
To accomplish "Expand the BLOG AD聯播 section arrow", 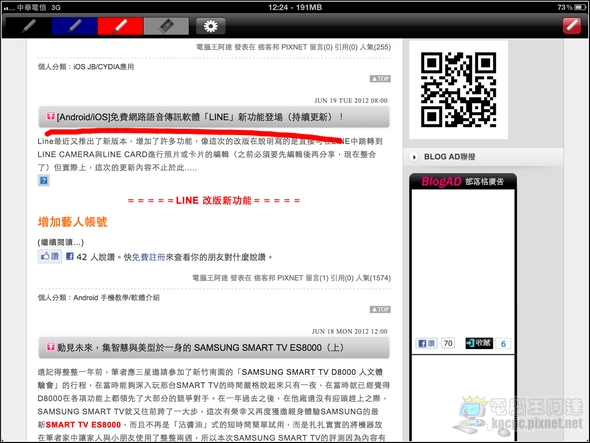I will coord(414,157).
